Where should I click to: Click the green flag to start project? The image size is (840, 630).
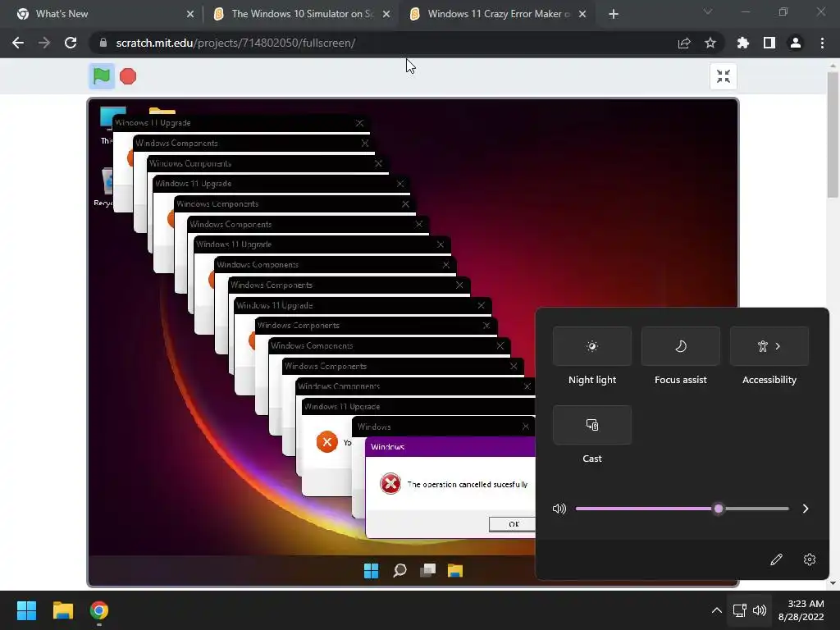101,76
